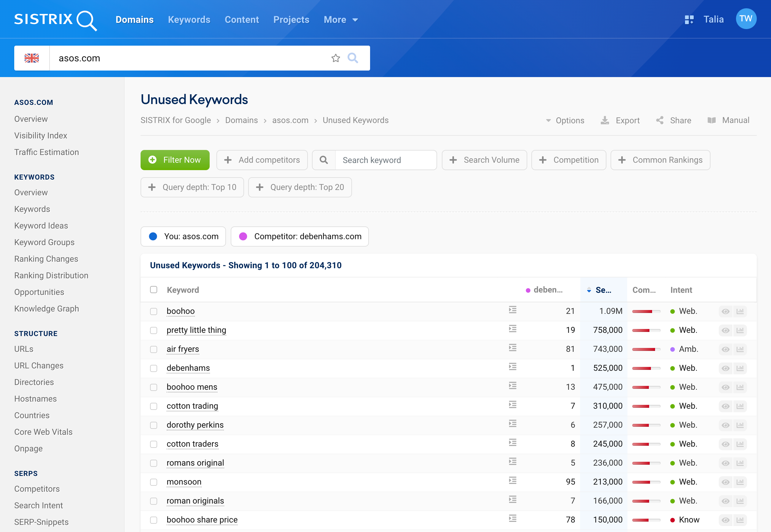The image size is (771, 532).
Task: Click the TW user avatar
Action: pos(746,19)
